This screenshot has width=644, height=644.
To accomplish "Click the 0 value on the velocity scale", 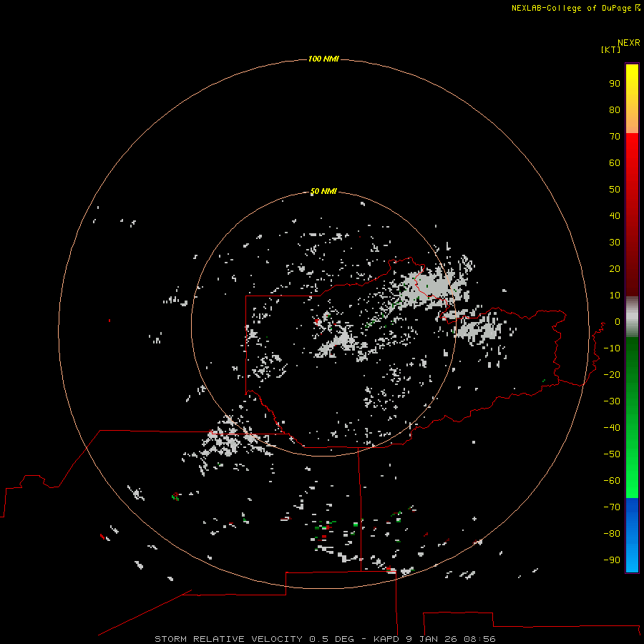I will coord(618,321).
